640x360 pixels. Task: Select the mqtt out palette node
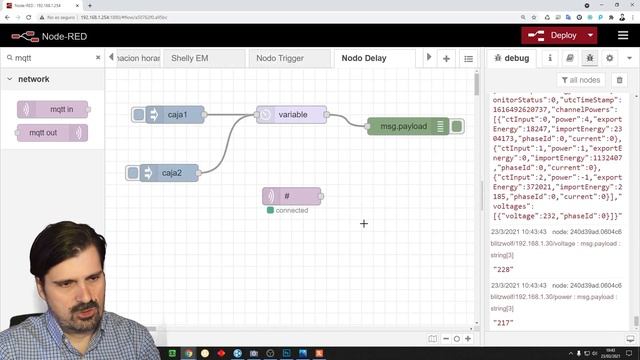tap(52, 133)
